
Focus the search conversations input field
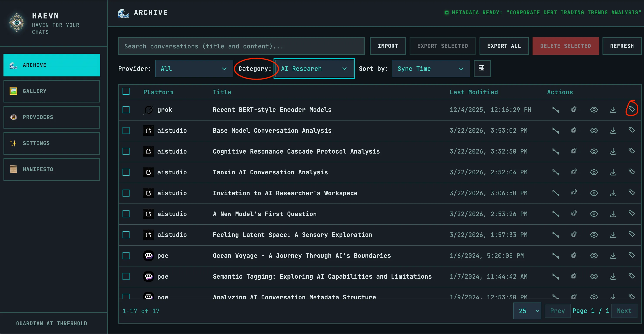coord(241,46)
